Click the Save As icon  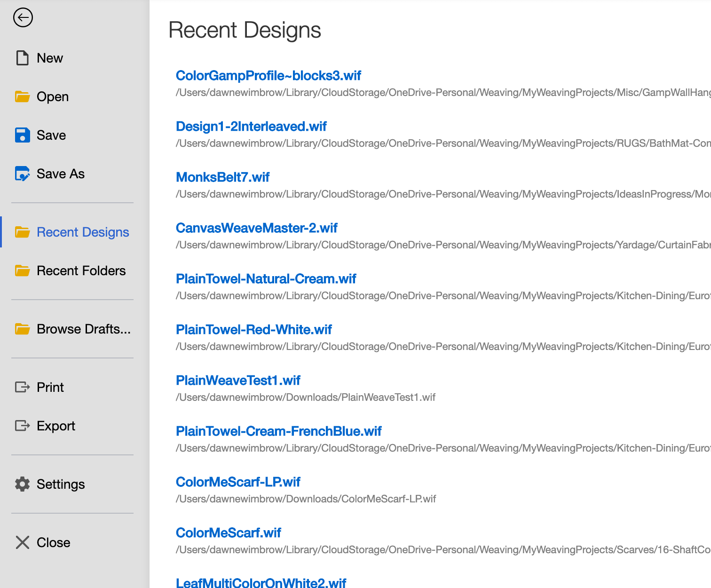tap(22, 174)
